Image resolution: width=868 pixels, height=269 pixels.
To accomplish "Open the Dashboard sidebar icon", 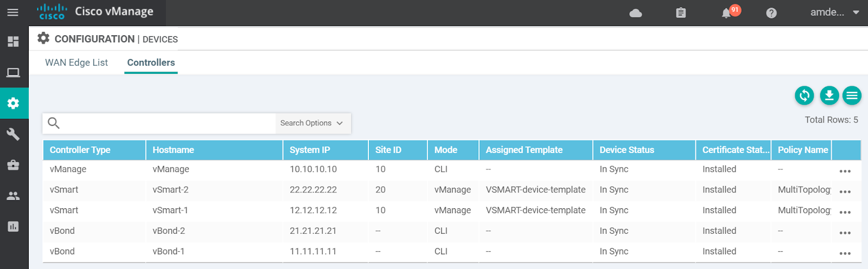I will click(x=13, y=41).
